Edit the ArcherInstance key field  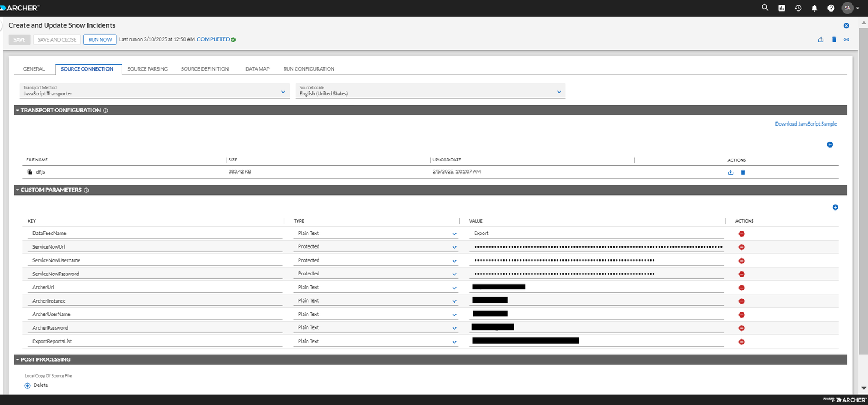(155, 301)
